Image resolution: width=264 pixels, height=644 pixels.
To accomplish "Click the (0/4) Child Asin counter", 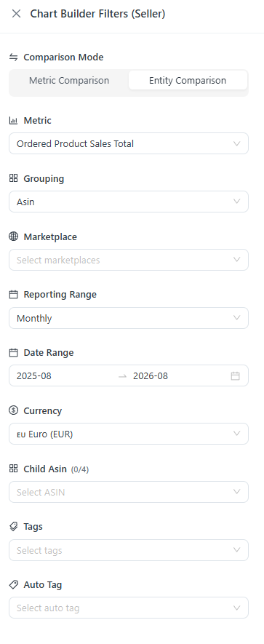I will pos(80,469).
